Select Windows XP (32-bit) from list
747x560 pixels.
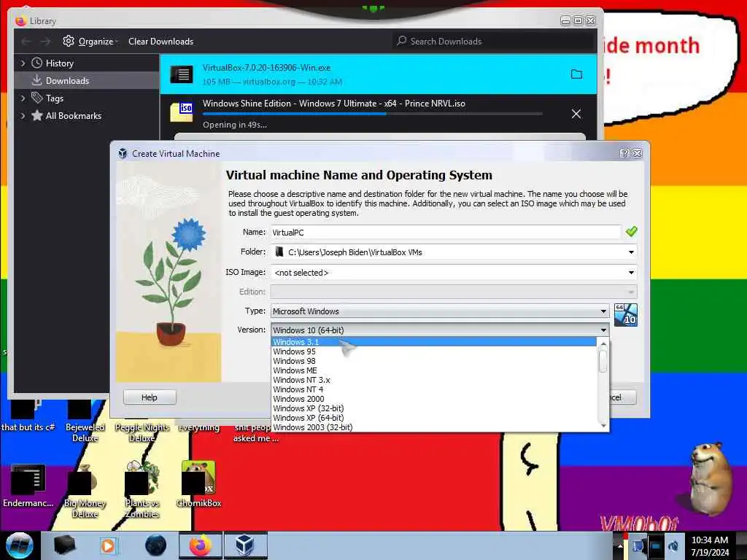(x=433, y=408)
